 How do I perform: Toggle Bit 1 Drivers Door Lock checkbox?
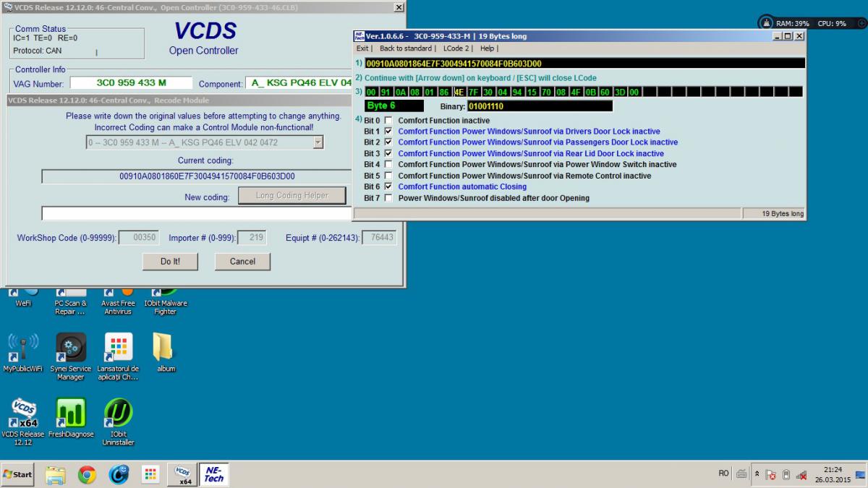click(x=388, y=132)
